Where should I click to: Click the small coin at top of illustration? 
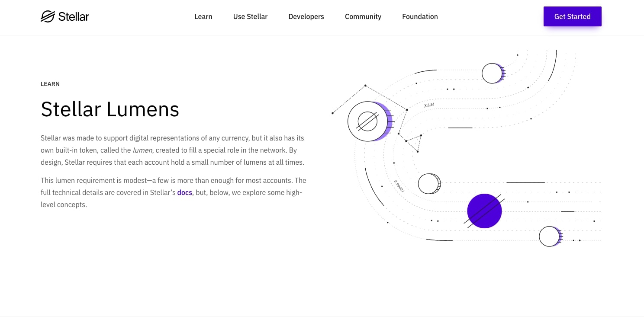[492, 73]
